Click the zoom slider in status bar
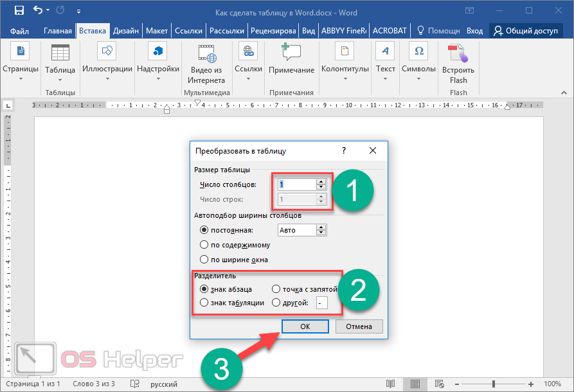This screenshot has height=392, width=574. pos(493,384)
